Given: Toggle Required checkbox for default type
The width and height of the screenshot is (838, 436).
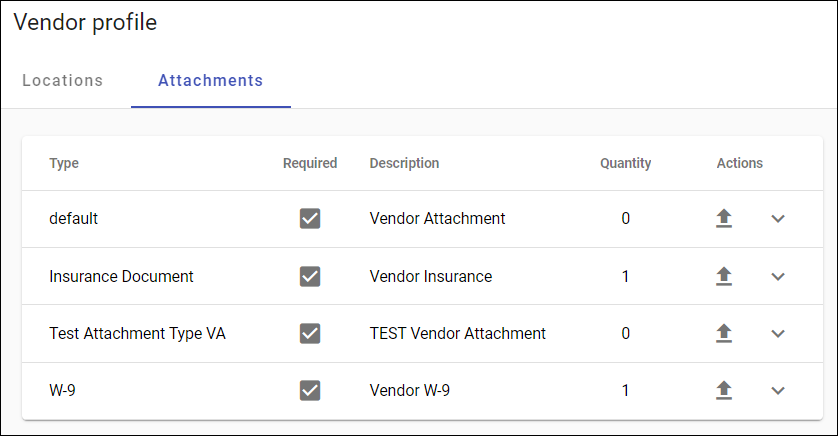Looking at the screenshot, I should (x=310, y=219).
